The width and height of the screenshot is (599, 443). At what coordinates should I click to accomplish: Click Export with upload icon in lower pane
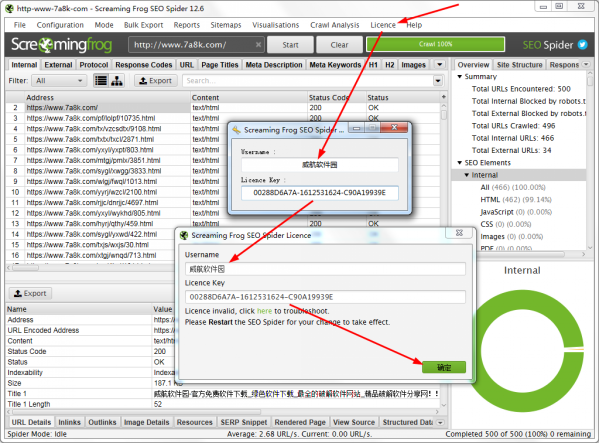point(30,293)
